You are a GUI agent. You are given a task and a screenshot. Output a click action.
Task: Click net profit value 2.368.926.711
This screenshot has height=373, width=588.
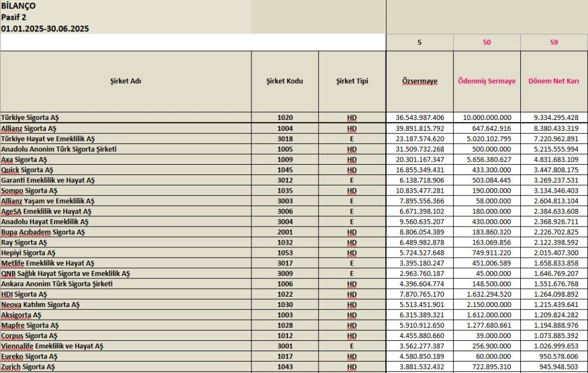click(x=554, y=222)
